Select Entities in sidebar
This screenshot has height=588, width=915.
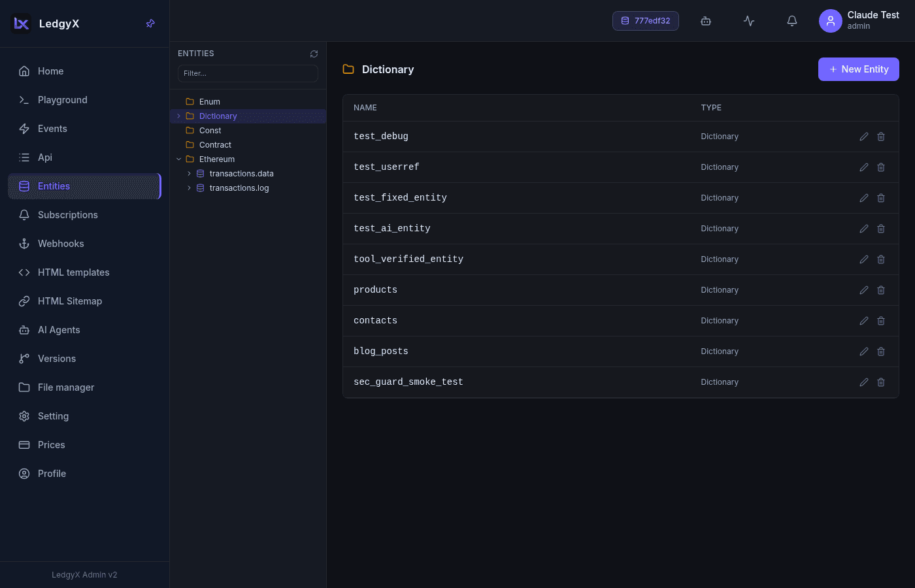click(x=84, y=186)
